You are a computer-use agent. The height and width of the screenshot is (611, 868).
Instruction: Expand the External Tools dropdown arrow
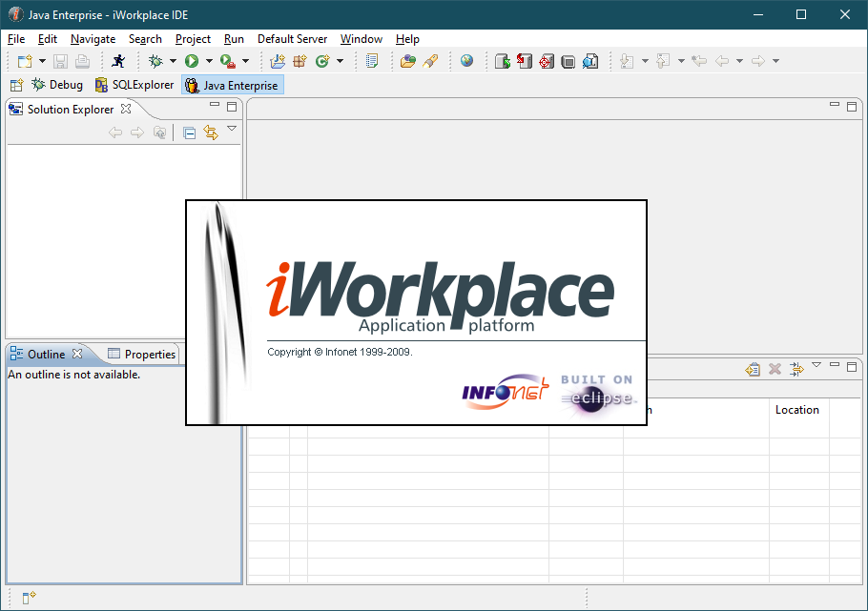point(245,61)
